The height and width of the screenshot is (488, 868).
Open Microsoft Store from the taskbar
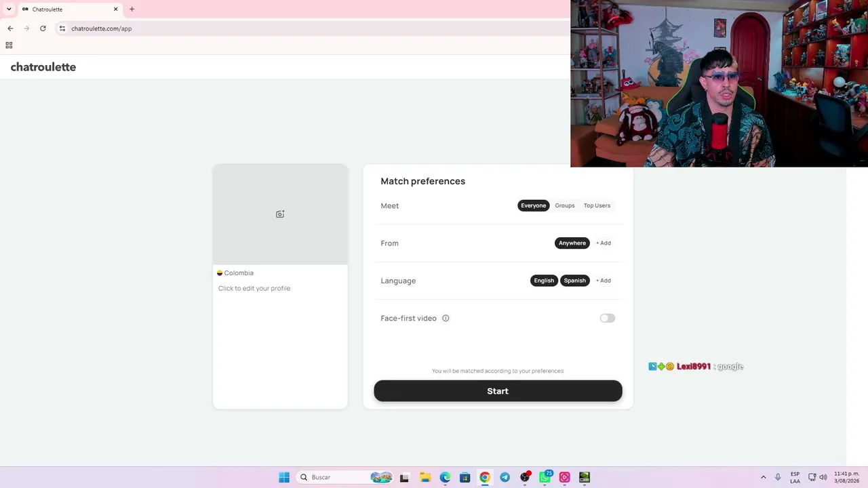point(465,477)
